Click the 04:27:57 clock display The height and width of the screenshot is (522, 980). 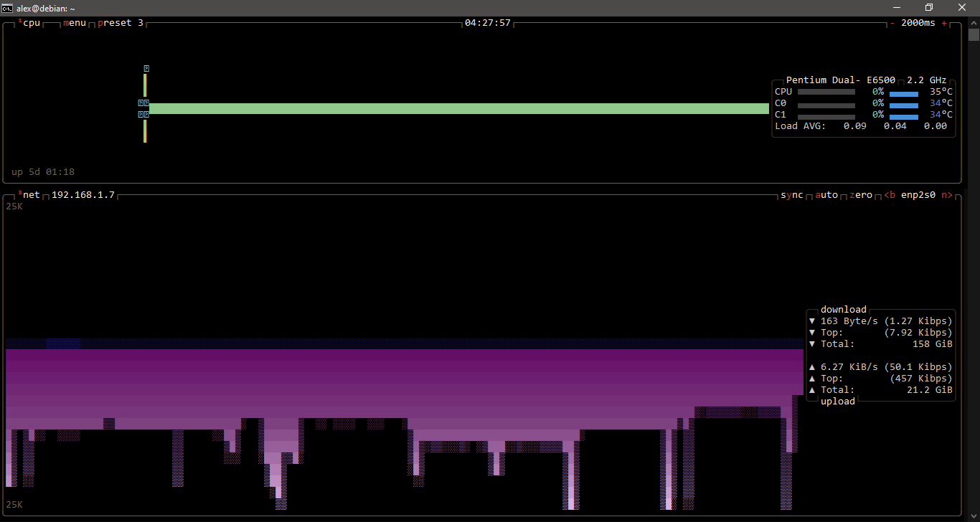point(489,22)
